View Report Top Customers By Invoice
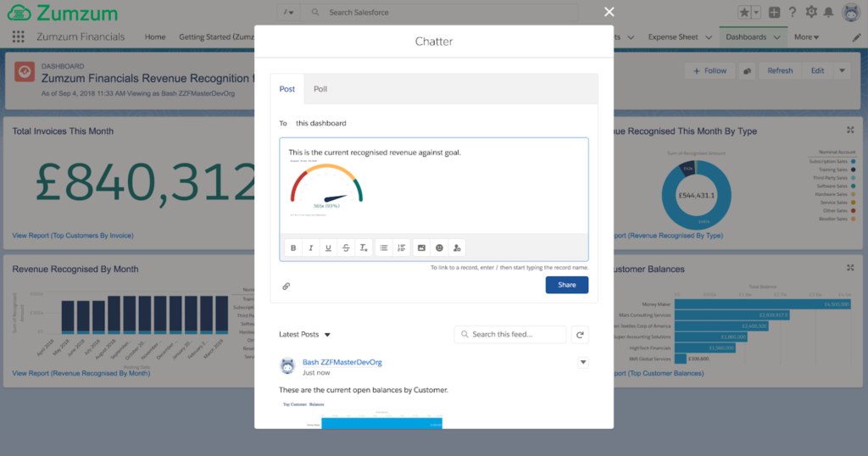Screen dimensions: 868x456 [73, 235]
